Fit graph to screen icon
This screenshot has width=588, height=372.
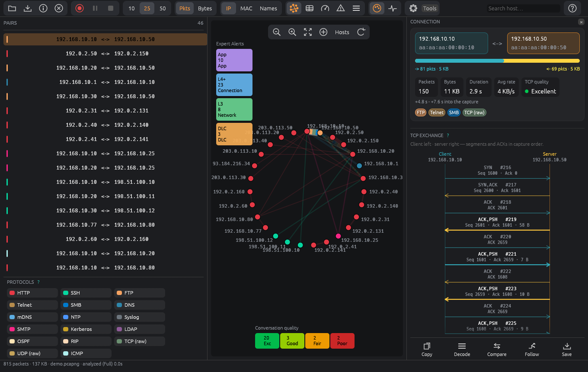point(308,32)
